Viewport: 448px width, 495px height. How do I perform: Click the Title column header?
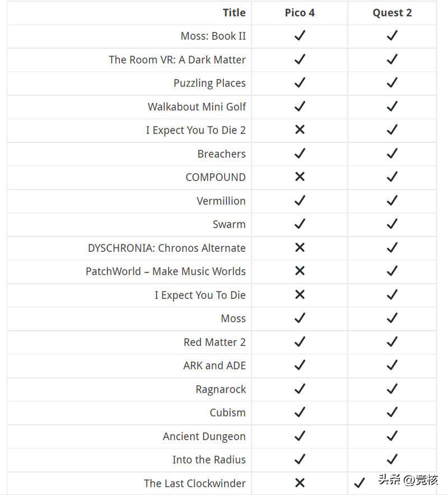coord(234,13)
